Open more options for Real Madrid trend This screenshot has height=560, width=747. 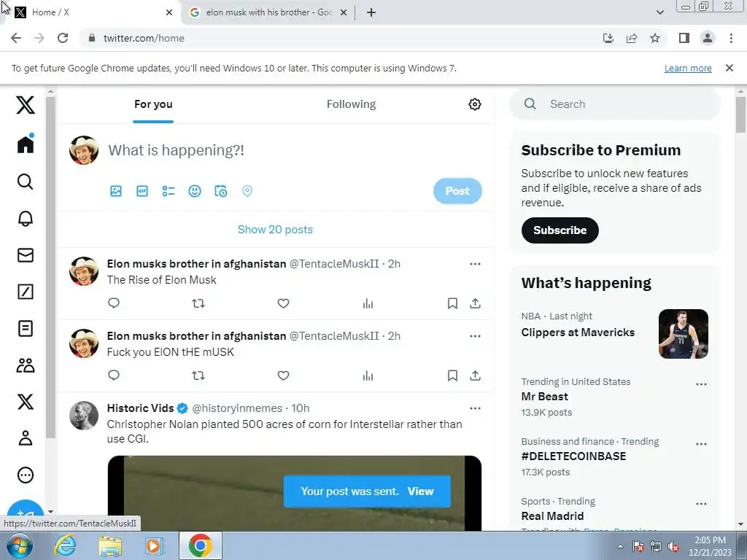701,504
